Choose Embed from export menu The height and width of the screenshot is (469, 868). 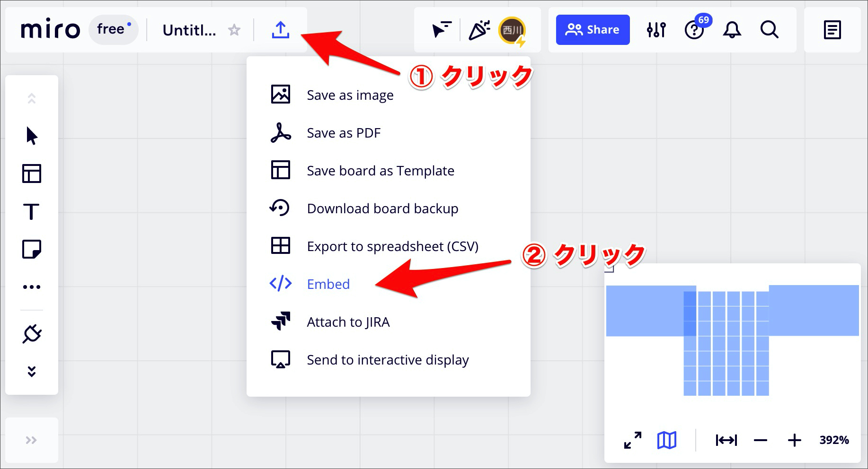coord(328,284)
